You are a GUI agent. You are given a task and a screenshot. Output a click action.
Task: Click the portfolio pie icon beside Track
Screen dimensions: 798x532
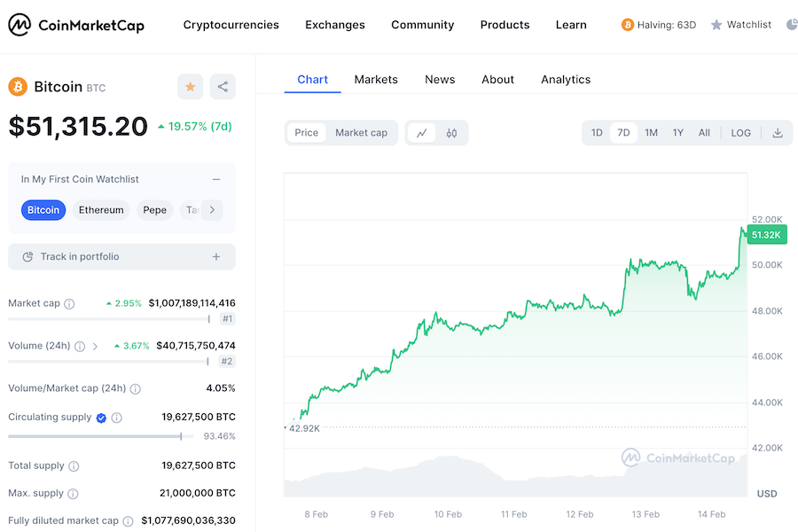[x=28, y=256]
